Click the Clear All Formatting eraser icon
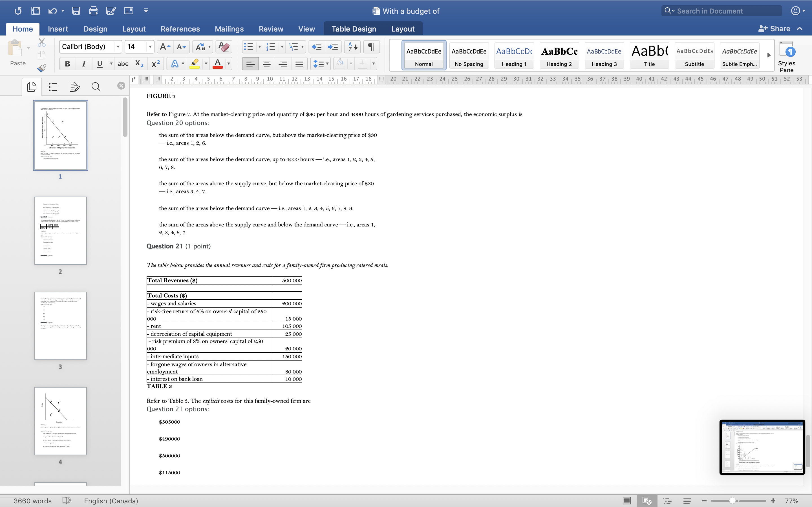This screenshot has height=507, width=812. [x=224, y=46]
